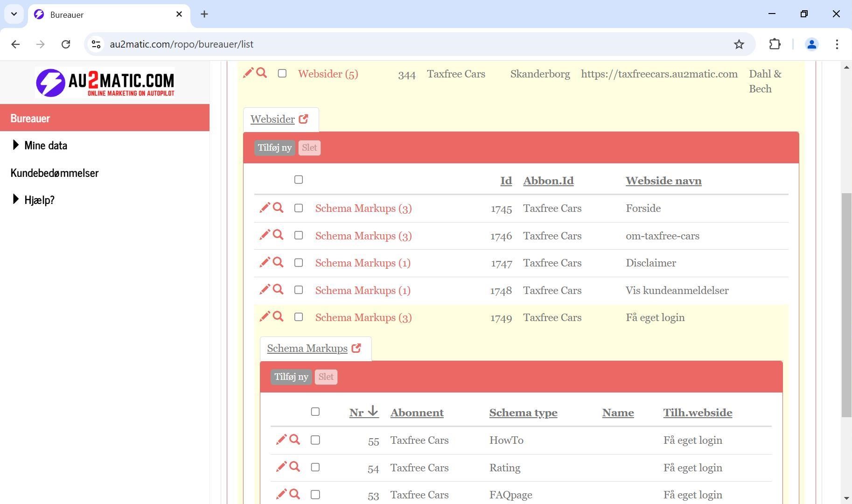Expand Schema Markups (3) for Forside
Image resolution: width=852 pixels, height=504 pixels.
(x=363, y=208)
